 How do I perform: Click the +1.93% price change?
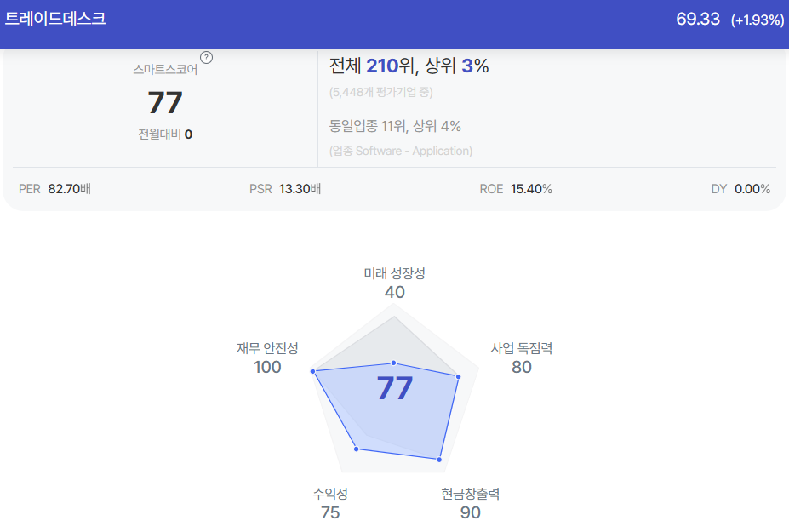758,20
